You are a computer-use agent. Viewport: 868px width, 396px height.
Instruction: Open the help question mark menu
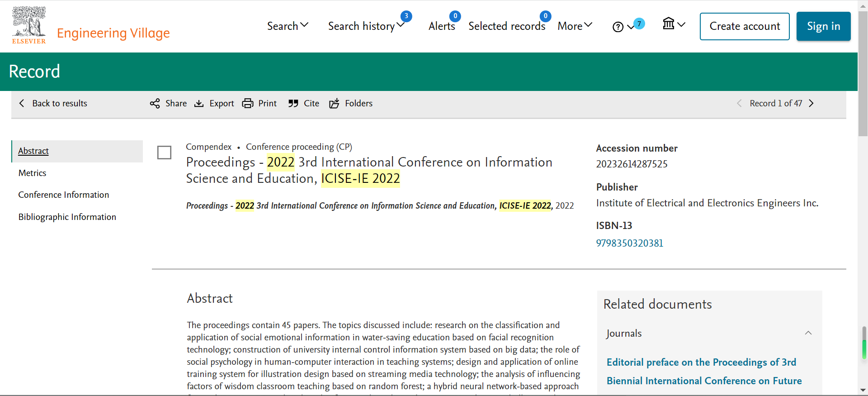(x=623, y=27)
